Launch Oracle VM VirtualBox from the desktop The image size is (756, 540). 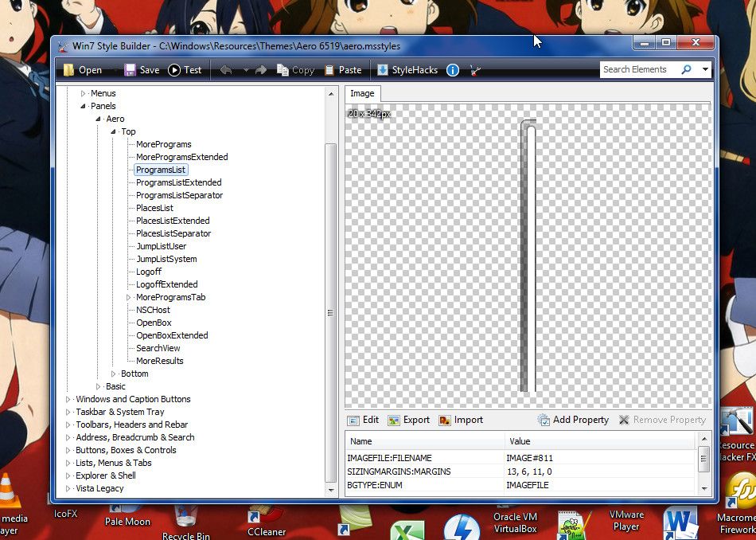coord(515,522)
